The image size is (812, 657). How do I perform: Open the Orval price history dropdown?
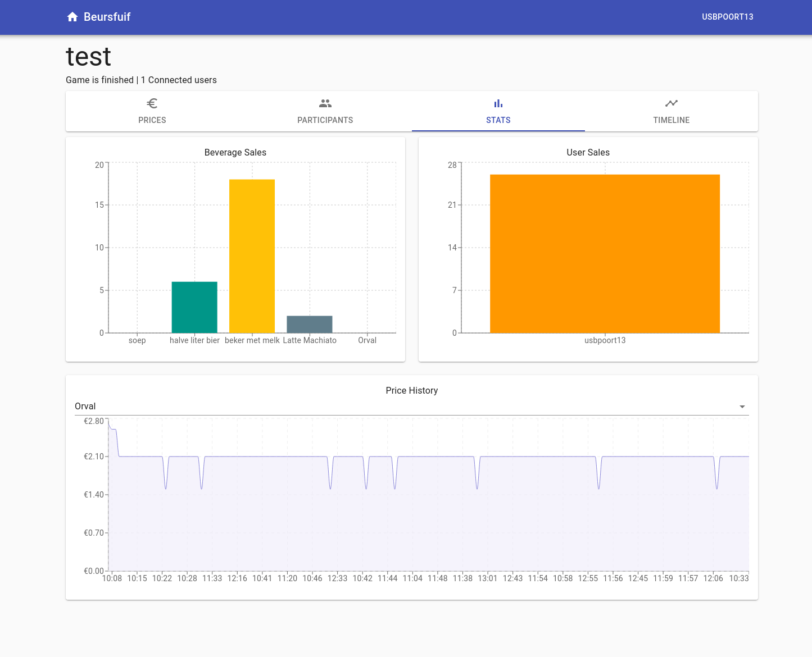coord(412,406)
